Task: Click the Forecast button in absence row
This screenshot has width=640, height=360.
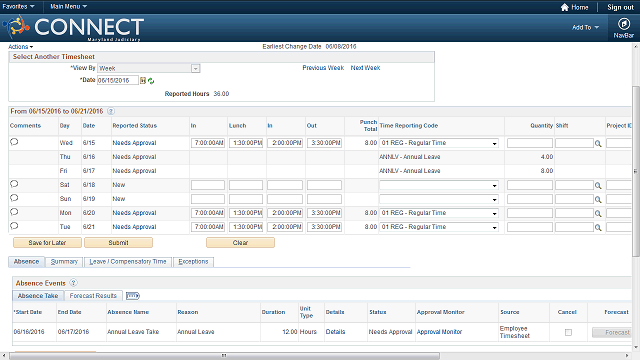Action: coord(612,333)
